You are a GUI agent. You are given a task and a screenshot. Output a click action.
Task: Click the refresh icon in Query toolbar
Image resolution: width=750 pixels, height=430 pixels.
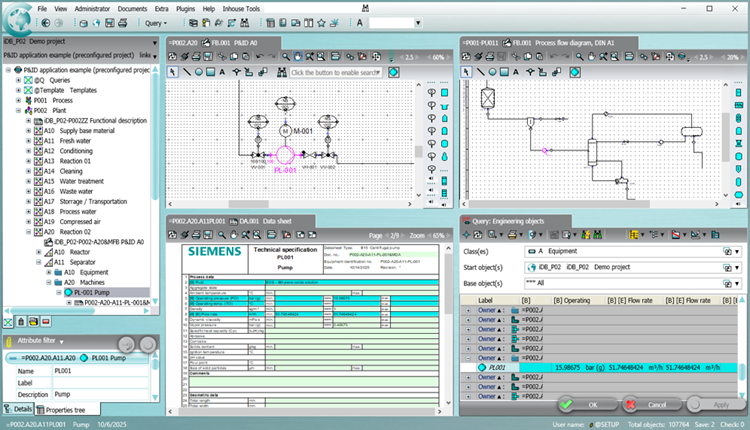[477, 235]
